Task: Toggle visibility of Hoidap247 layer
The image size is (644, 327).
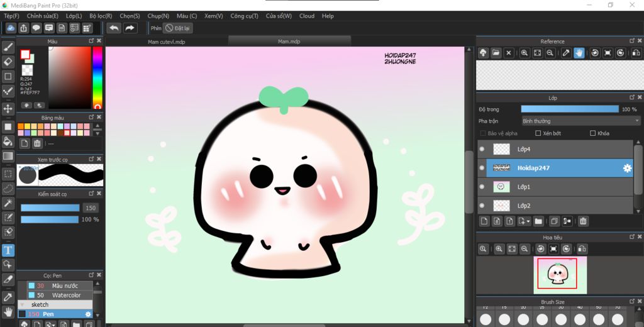Action: [482, 168]
